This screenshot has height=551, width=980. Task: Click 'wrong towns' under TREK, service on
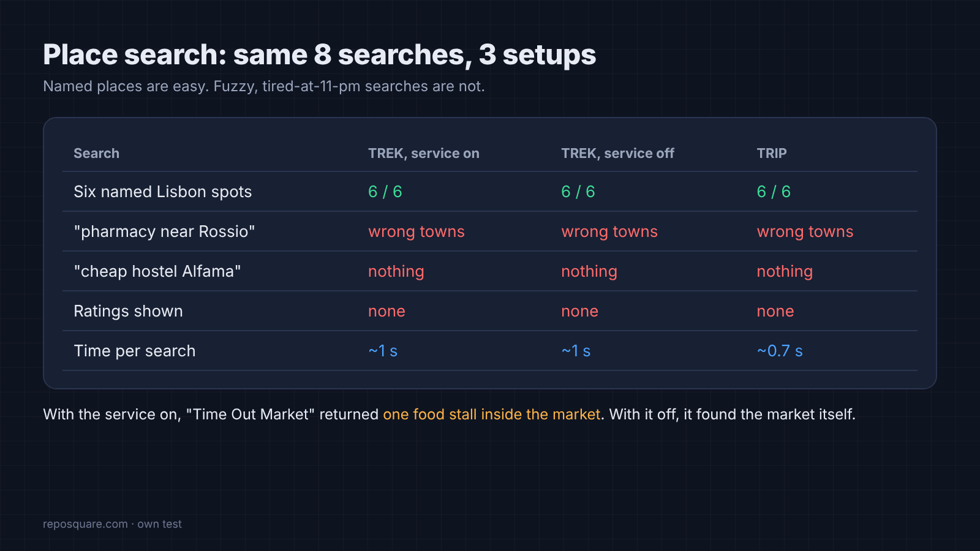click(x=417, y=231)
